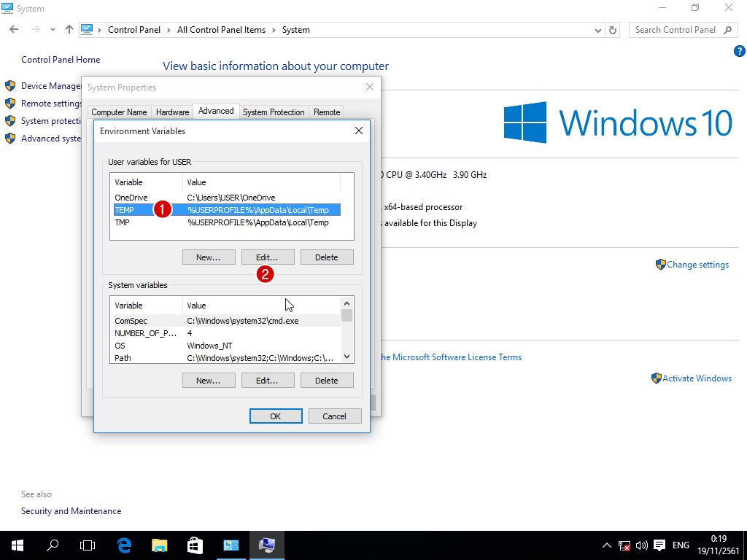Viewport: 747px width, 560px height.
Task: Click the Advanced system settings shield icon
Action: (10, 139)
